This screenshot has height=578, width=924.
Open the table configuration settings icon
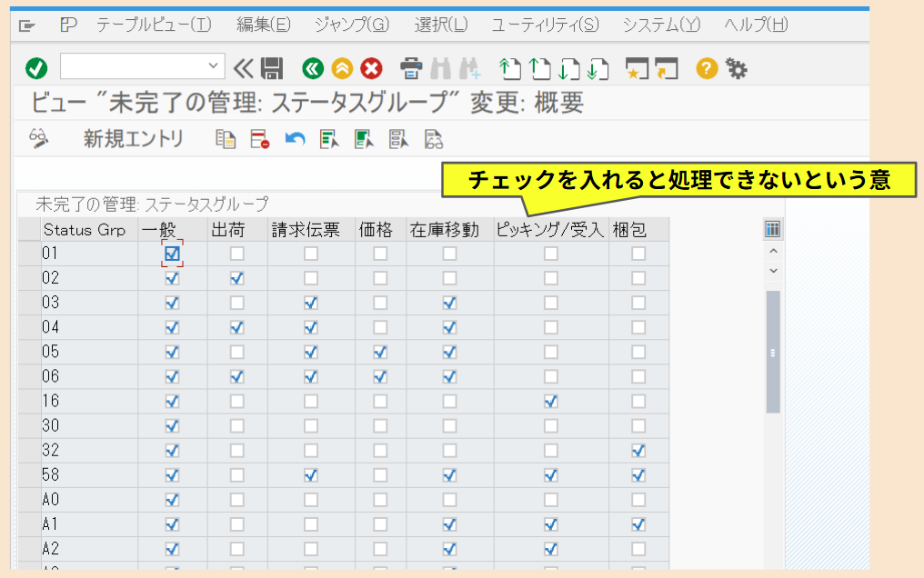(x=772, y=229)
